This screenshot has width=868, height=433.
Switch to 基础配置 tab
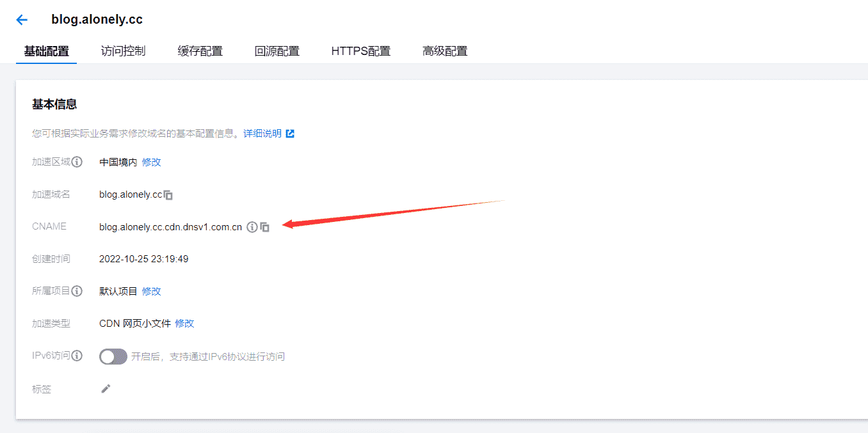tap(46, 51)
